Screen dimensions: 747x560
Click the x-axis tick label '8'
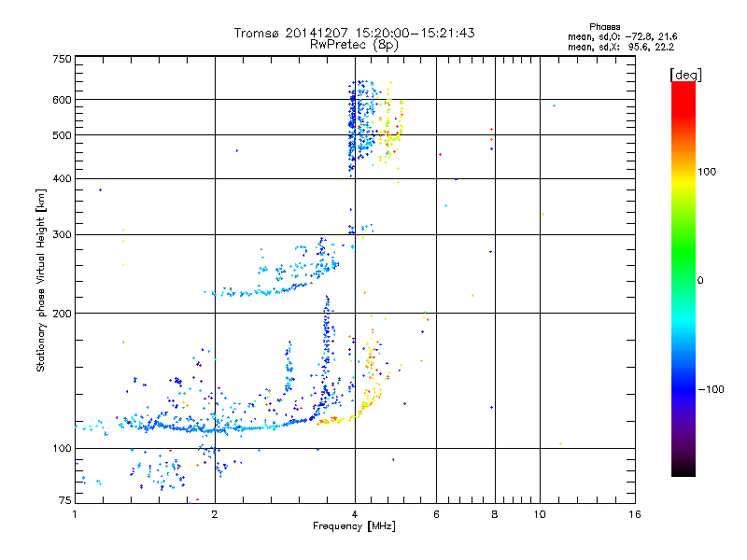[495, 514]
